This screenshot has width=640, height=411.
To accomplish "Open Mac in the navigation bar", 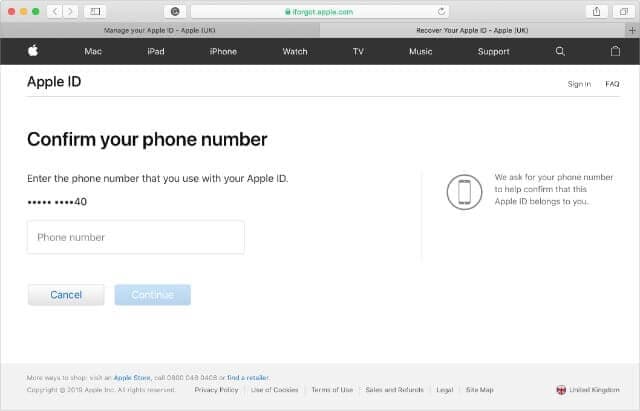I will [93, 51].
